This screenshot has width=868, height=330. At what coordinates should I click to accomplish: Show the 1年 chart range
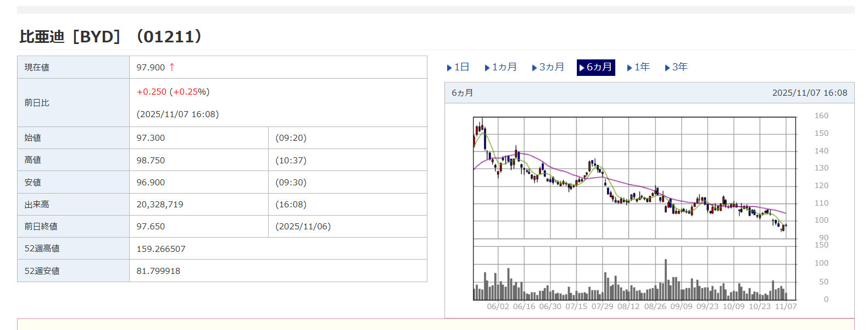point(638,67)
